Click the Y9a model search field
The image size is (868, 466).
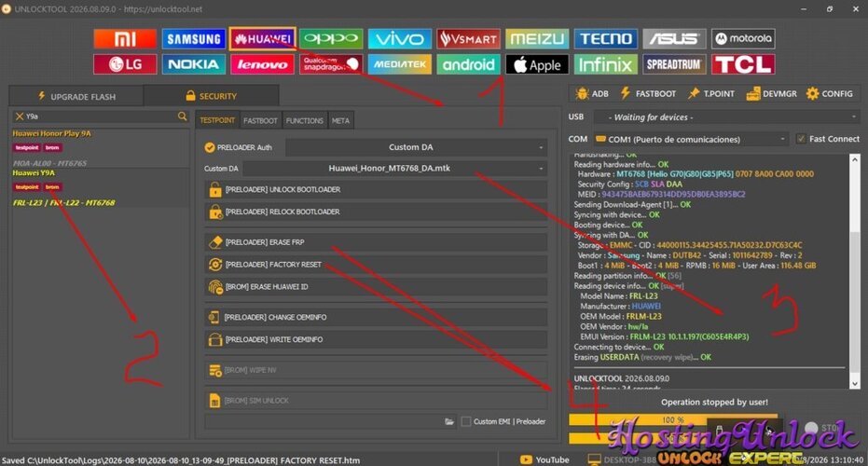(x=100, y=116)
